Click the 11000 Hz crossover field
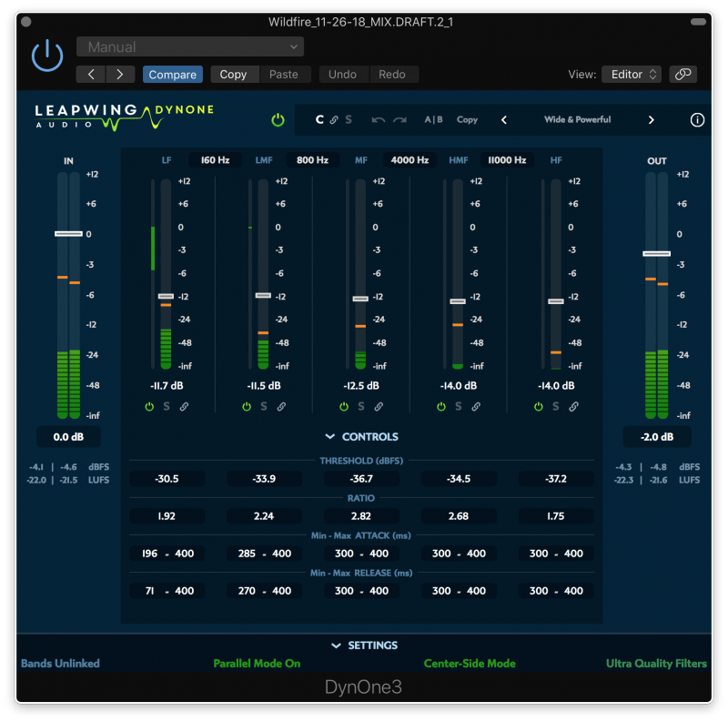Image resolution: width=728 pixels, height=722 pixels. [507, 160]
